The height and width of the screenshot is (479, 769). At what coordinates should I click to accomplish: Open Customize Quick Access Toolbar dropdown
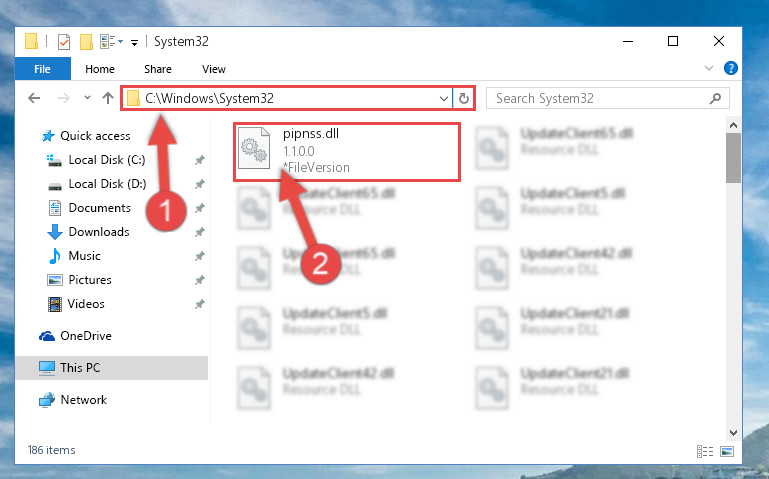(134, 43)
